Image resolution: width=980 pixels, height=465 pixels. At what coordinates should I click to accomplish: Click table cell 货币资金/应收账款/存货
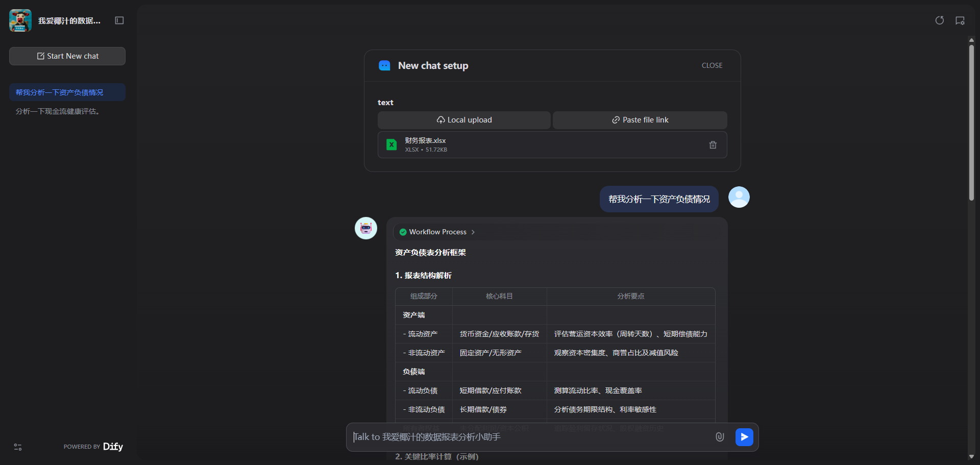coord(499,334)
